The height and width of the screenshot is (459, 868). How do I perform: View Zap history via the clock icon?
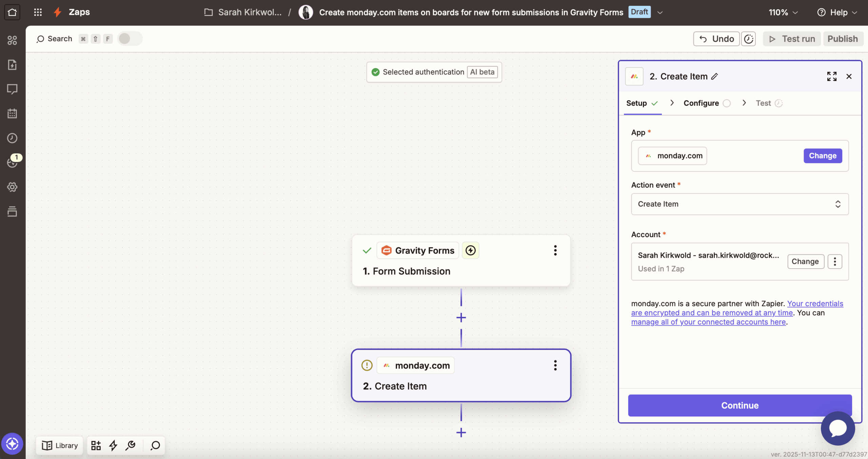coord(13,138)
